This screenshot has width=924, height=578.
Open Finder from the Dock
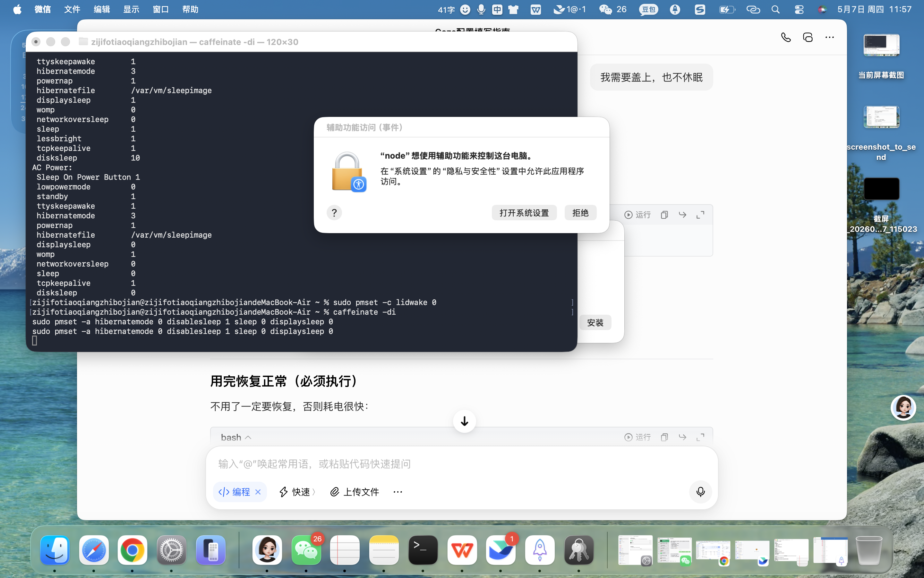click(x=55, y=550)
